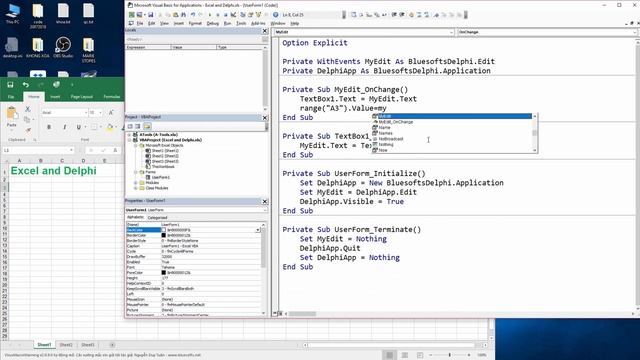
Task: Click BorderColor black color swatch
Action: pyautogui.click(x=164, y=236)
